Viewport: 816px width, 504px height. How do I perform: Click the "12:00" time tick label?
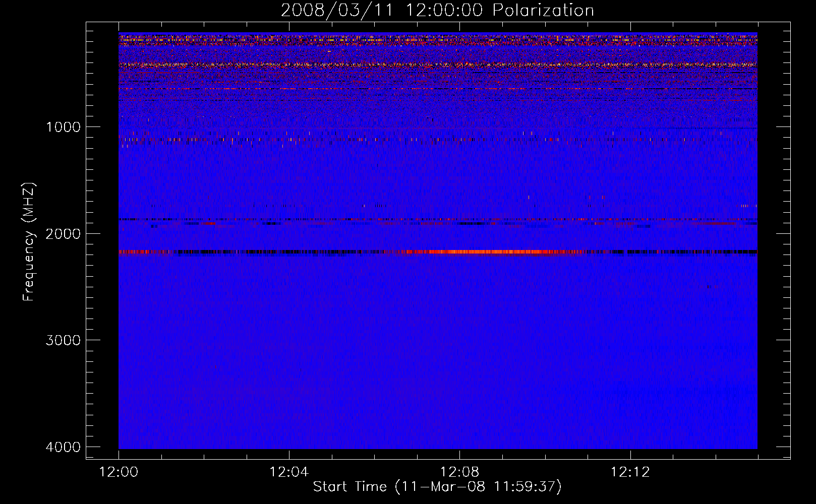pyautogui.click(x=119, y=472)
